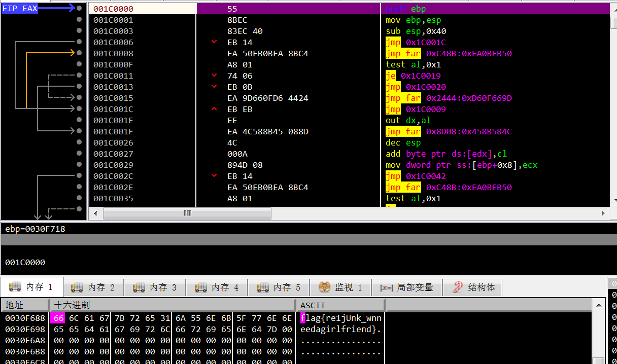Toggle breakpoint dot at address 001C000F
The height and width of the screenshot is (364, 617).
79,64
